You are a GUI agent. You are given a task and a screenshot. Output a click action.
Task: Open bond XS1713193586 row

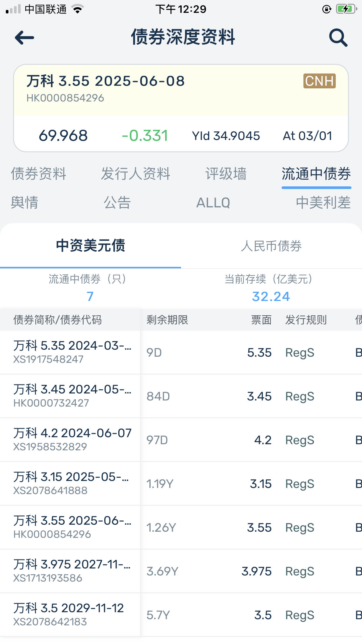[72, 571]
